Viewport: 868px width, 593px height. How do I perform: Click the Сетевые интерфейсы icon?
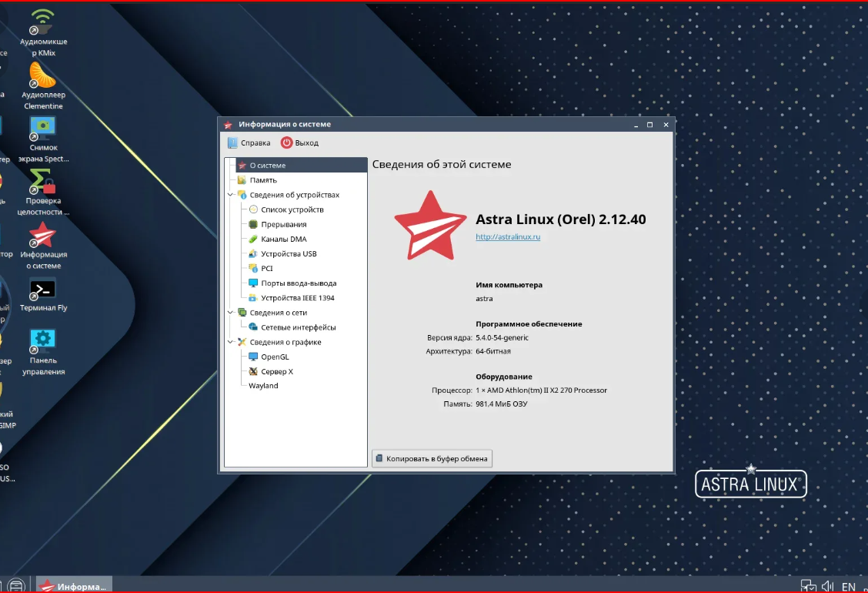pos(253,327)
